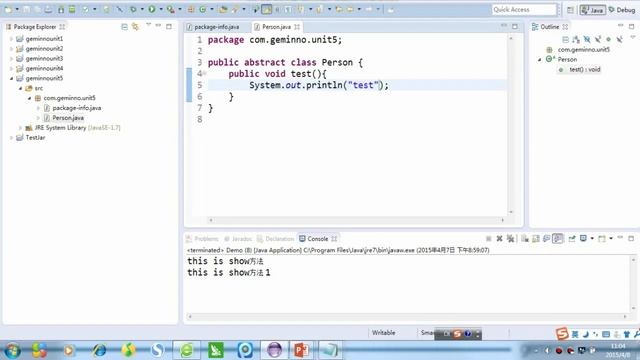Screen dimensions: 640x360
Task: Click the Open Console icon
Action: 602,239
